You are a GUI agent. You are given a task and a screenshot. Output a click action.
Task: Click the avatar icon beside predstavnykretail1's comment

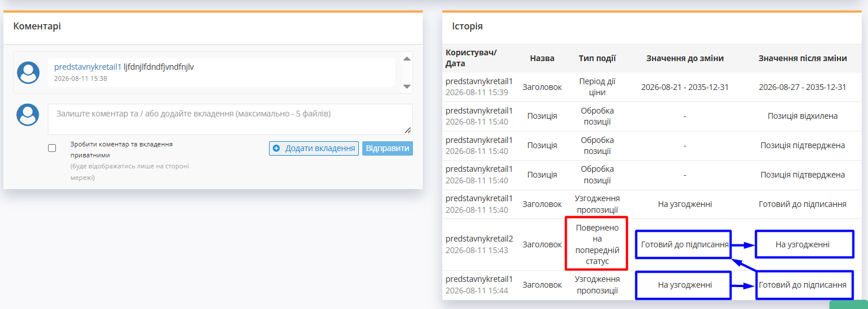[x=28, y=73]
